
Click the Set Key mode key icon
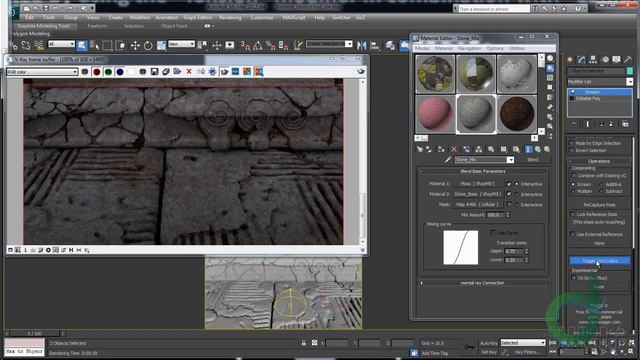click(x=469, y=347)
